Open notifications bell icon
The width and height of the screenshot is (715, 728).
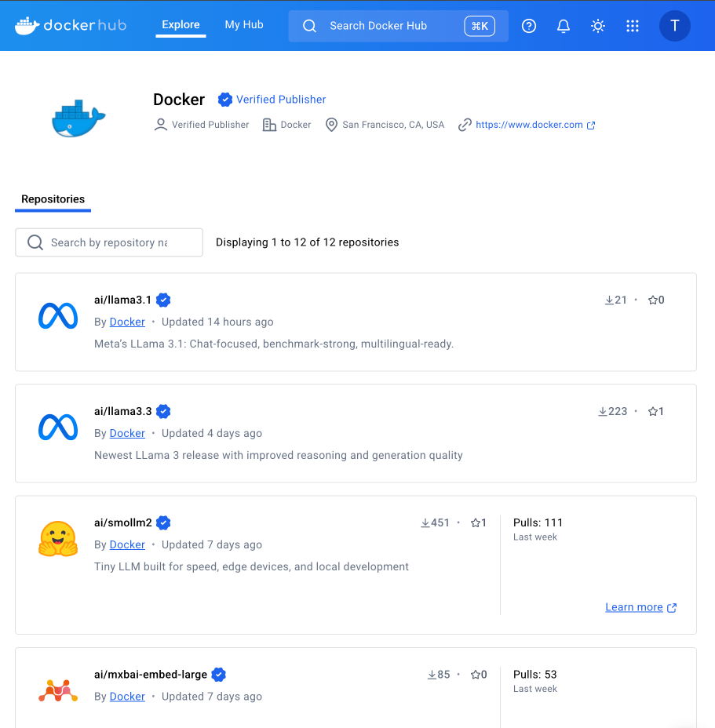point(563,26)
